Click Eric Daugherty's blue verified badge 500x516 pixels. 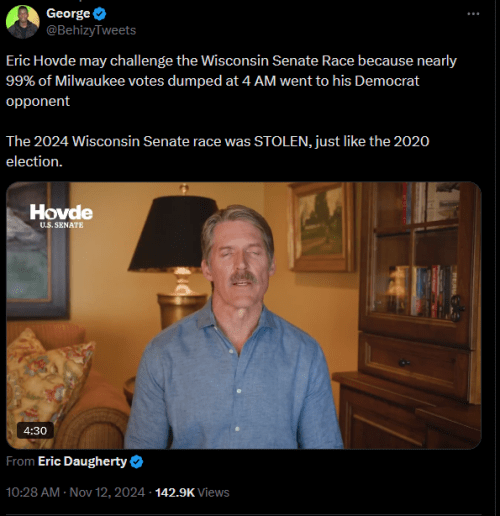136,462
